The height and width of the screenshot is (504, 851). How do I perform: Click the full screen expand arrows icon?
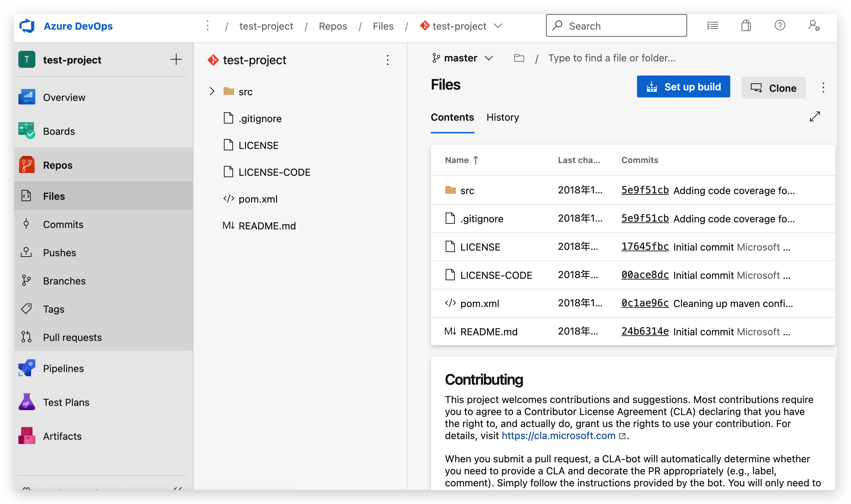[x=815, y=116]
